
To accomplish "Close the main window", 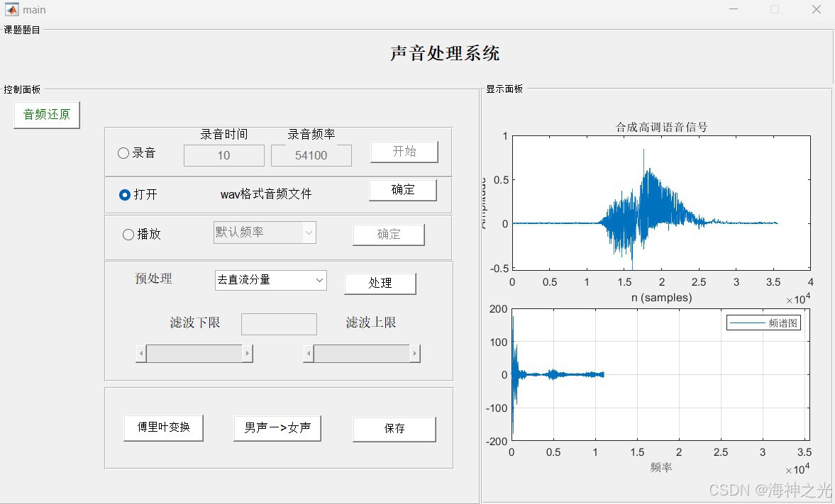I will (816, 9).
